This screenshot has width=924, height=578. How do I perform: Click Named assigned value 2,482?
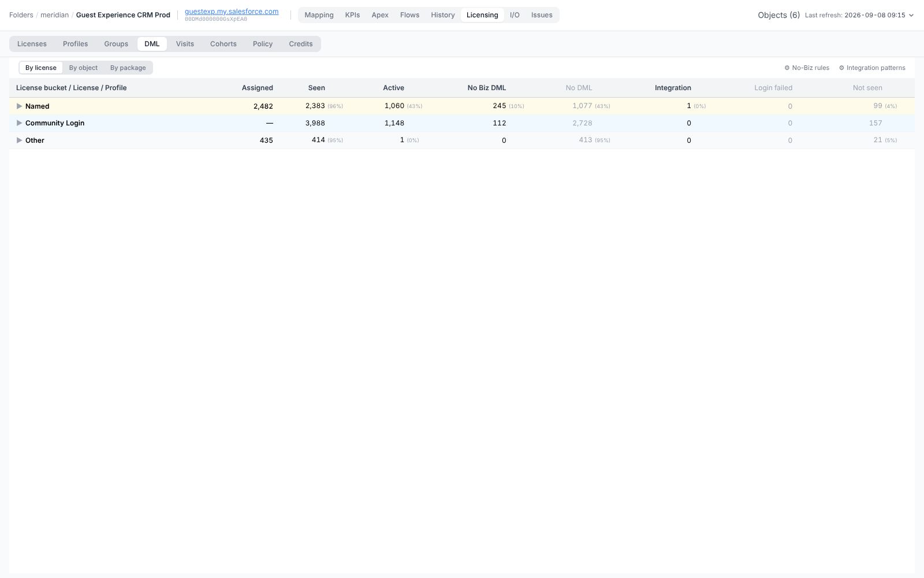[x=263, y=106]
